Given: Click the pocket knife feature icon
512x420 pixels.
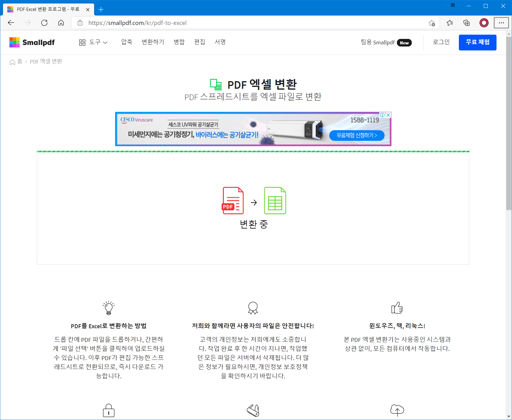Looking at the screenshot, I should pyautogui.click(x=253, y=411).
